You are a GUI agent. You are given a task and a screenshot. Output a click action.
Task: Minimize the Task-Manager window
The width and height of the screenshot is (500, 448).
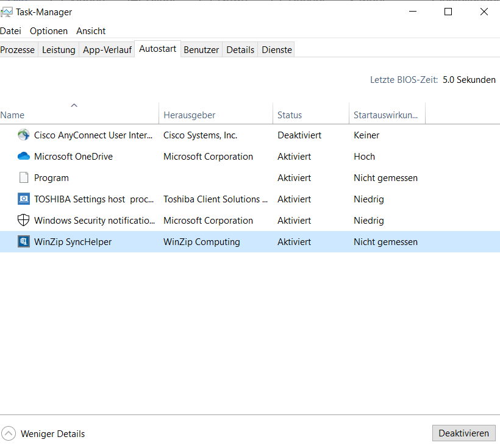click(x=413, y=12)
